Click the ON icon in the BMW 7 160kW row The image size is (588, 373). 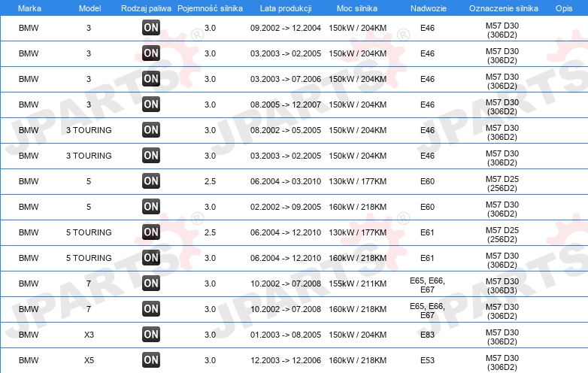[151, 308]
